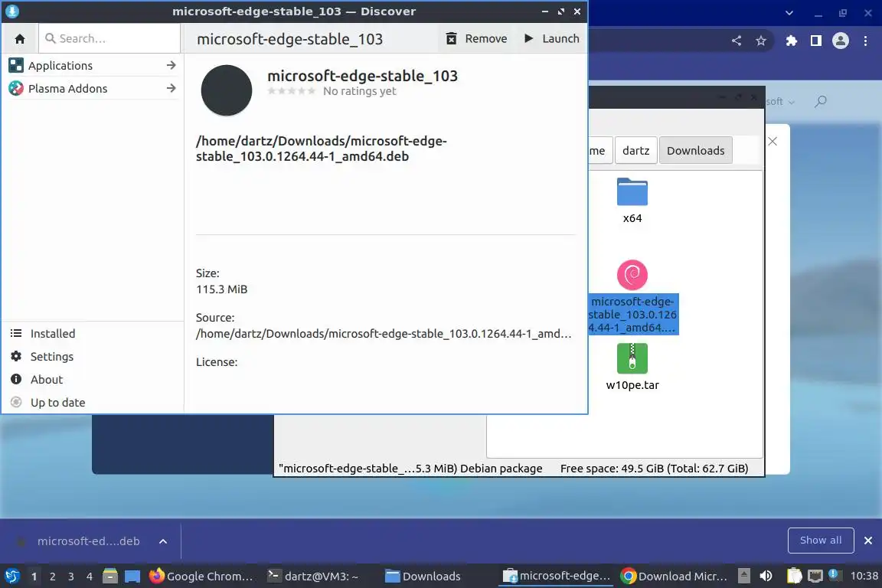The width and height of the screenshot is (882, 588).
Task: Switch to workspace 3
Action: [x=71, y=577]
